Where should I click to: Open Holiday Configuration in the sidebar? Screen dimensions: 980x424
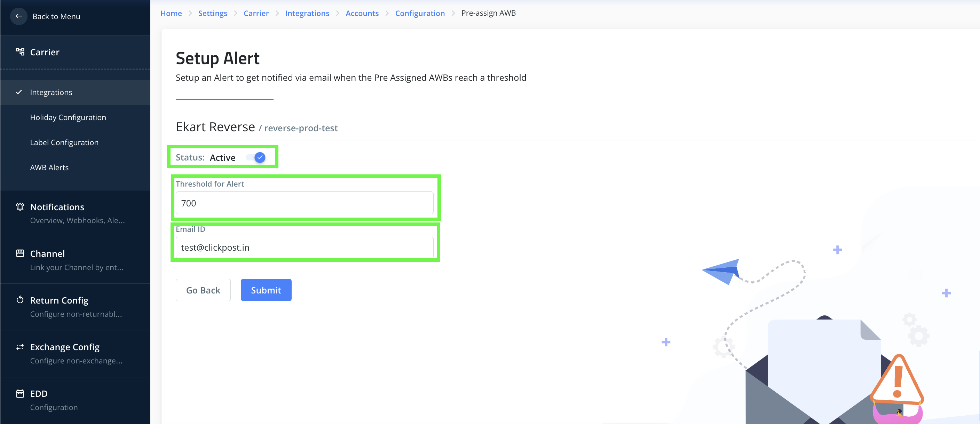tap(75, 117)
